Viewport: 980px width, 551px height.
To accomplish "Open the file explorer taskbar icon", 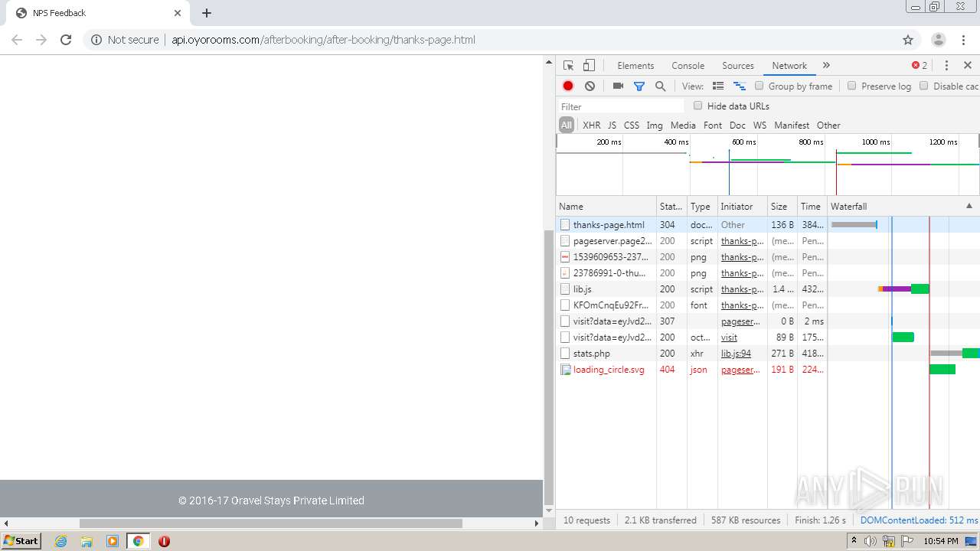I will pyautogui.click(x=87, y=541).
